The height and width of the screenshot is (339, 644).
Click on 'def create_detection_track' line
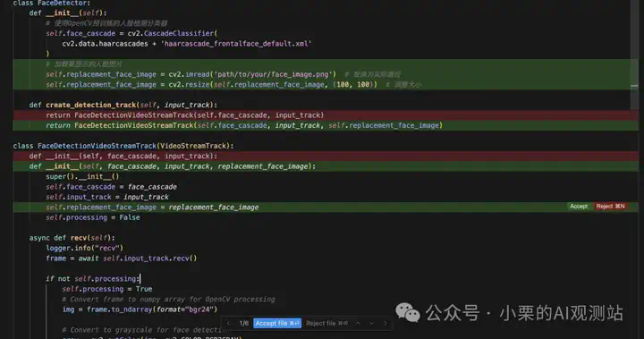point(123,105)
